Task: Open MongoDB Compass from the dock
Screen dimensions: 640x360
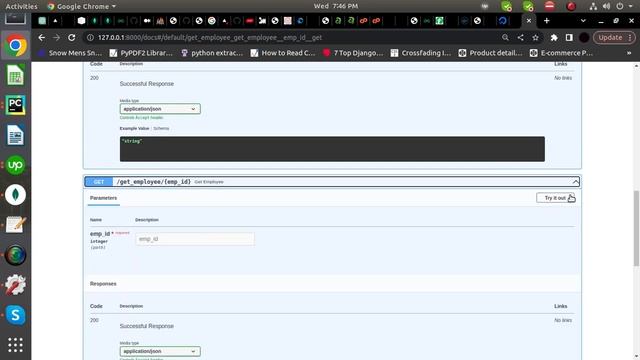Action: click(x=16, y=195)
